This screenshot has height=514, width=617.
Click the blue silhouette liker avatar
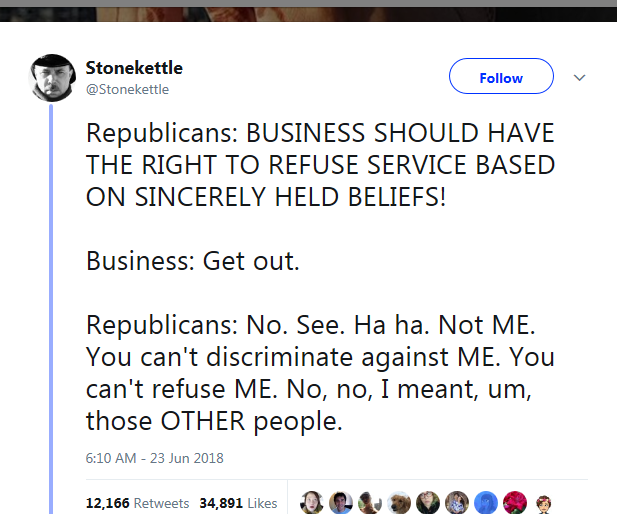click(x=486, y=502)
